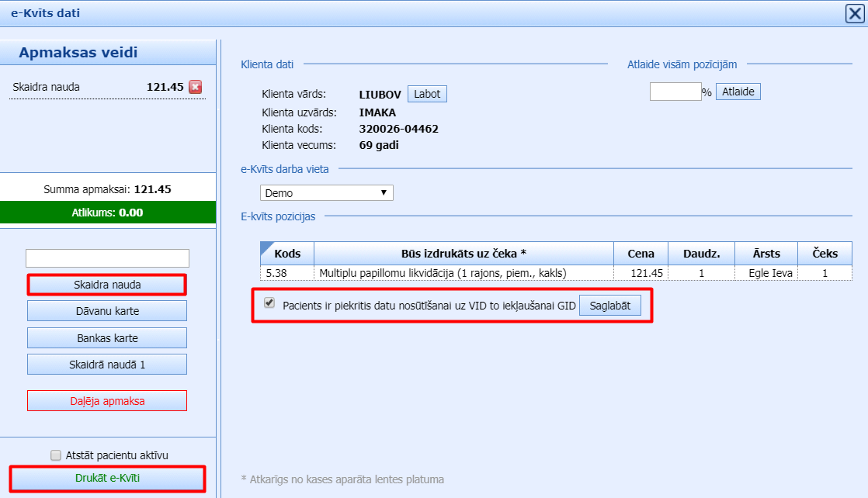The width and height of the screenshot is (868, 498).
Task: Pick Bankas karte payment option
Action: (x=107, y=338)
